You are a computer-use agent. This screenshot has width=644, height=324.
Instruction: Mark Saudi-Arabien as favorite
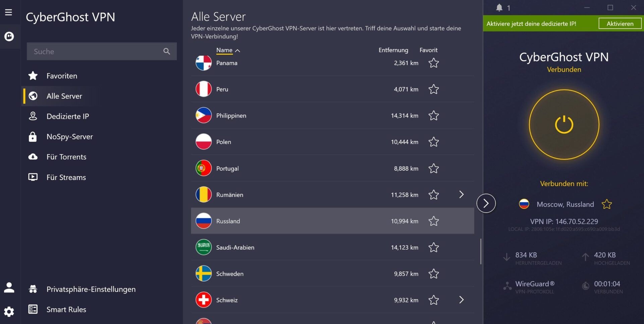434,247
